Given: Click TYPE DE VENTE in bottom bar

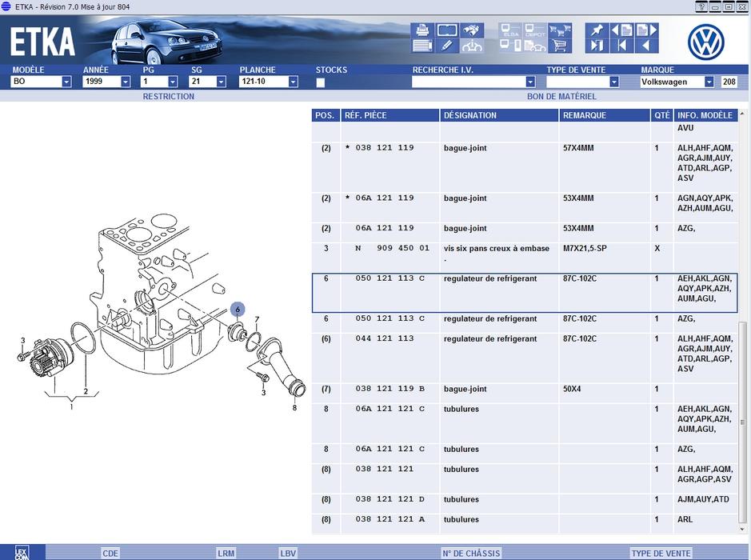Looking at the screenshot, I should point(661,554).
